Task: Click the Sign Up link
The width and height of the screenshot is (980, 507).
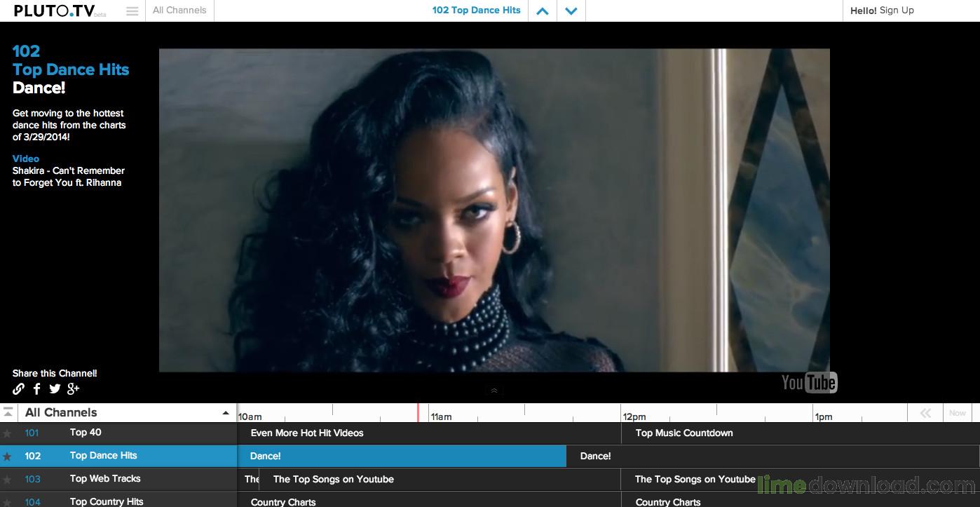Action: click(896, 11)
